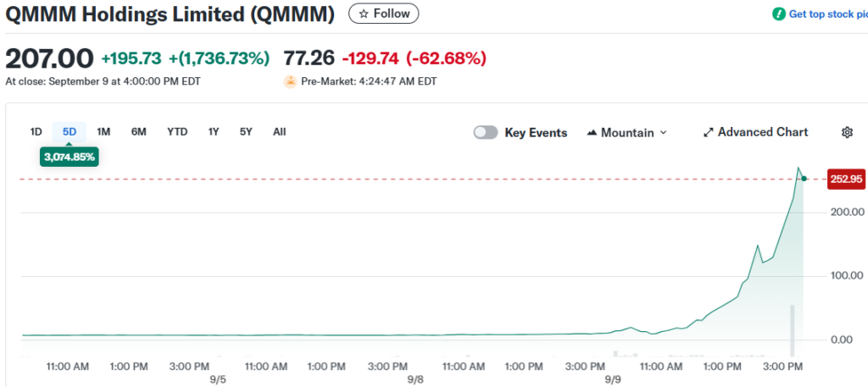Click the green checkmark badge icon

[x=778, y=14]
